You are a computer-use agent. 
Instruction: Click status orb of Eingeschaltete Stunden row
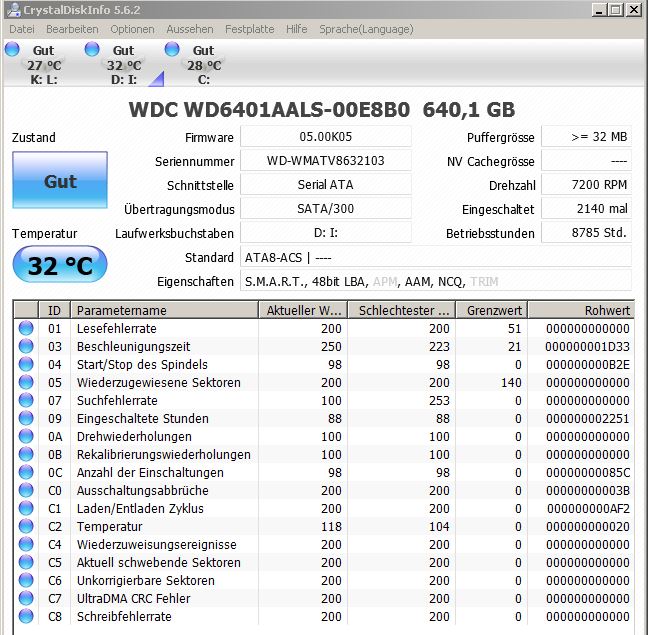pos(26,418)
